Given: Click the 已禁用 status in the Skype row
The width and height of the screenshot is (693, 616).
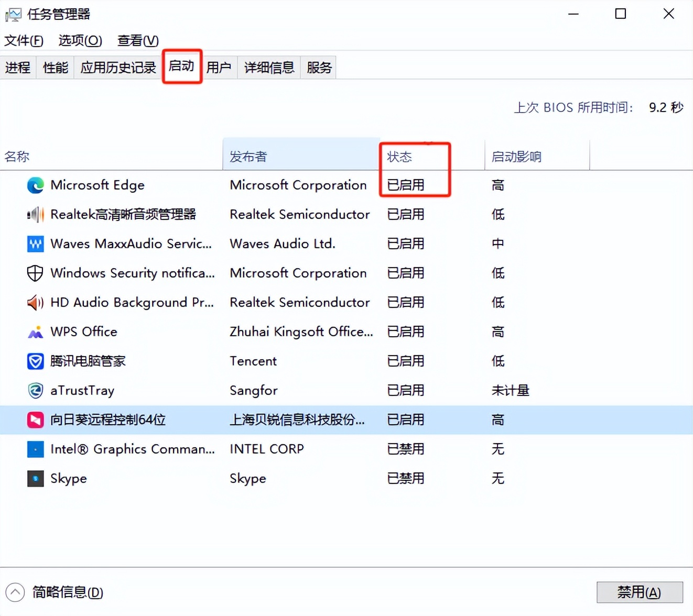Looking at the screenshot, I should 406,478.
